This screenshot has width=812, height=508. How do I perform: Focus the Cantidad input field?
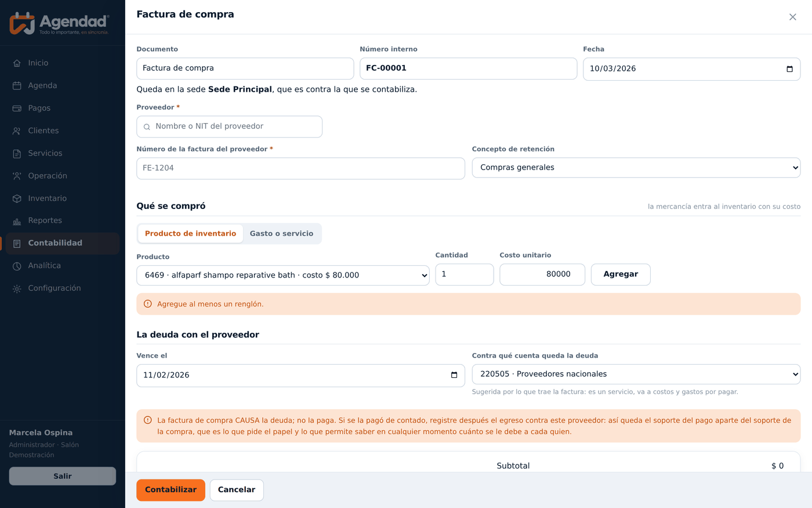(465, 275)
